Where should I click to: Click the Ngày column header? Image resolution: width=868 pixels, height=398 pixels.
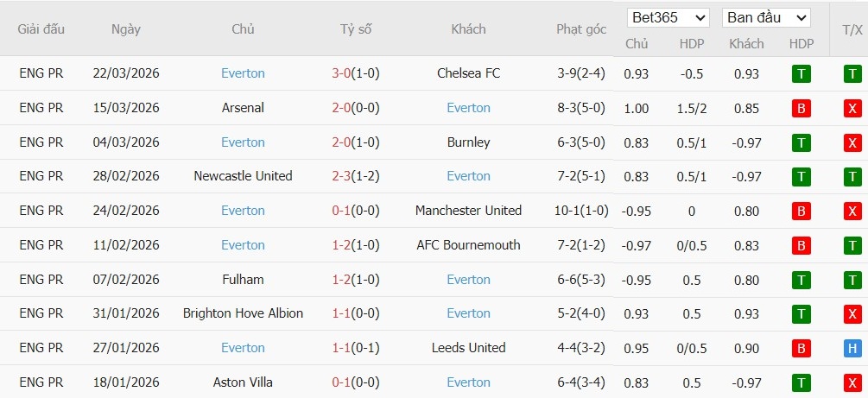(126, 28)
